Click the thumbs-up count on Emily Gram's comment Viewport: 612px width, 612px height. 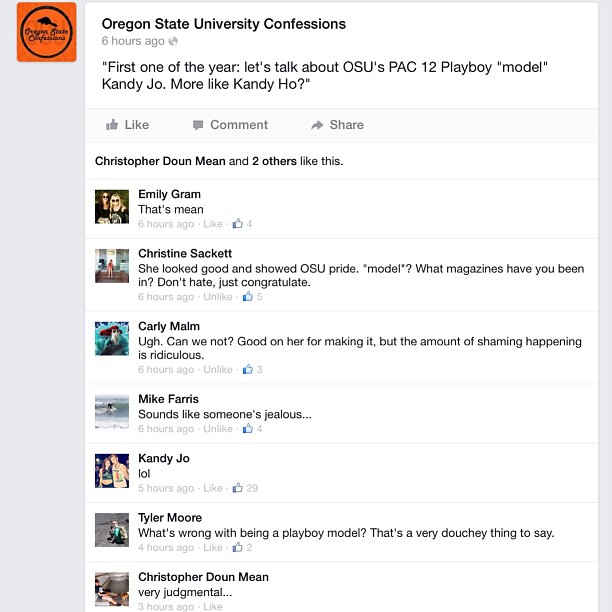(x=241, y=224)
